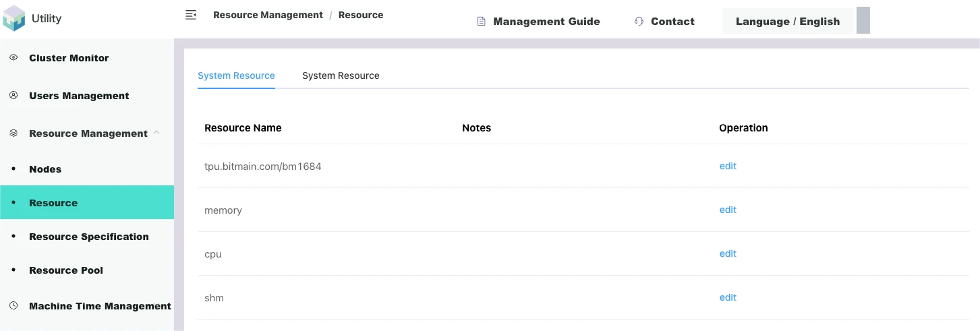Edit the tpu.bitmain.com/bm1684 resource
The width and height of the screenshot is (980, 331).
728,166
